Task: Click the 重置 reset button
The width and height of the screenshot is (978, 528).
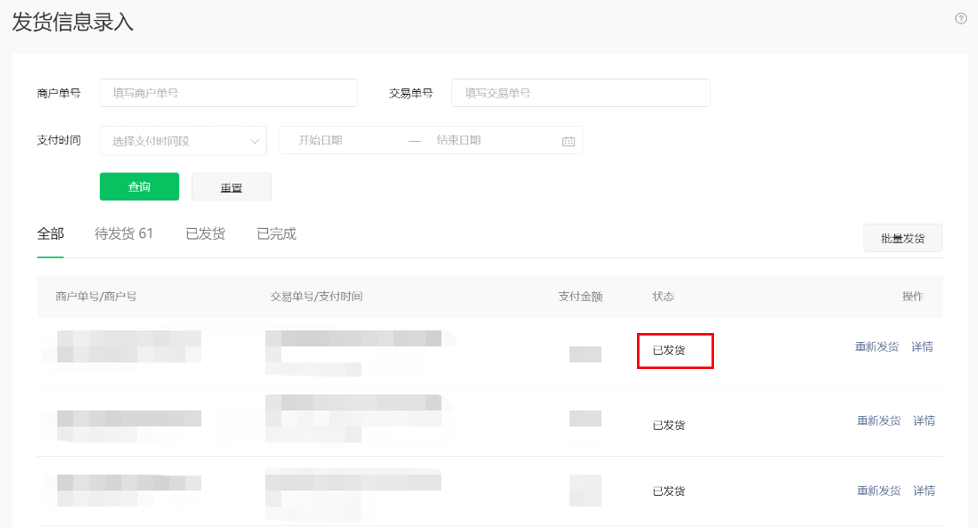Action: (x=231, y=187)
